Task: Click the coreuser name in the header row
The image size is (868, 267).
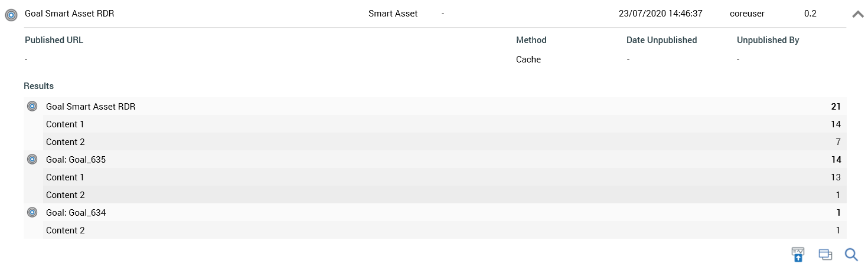Action: 749,14
